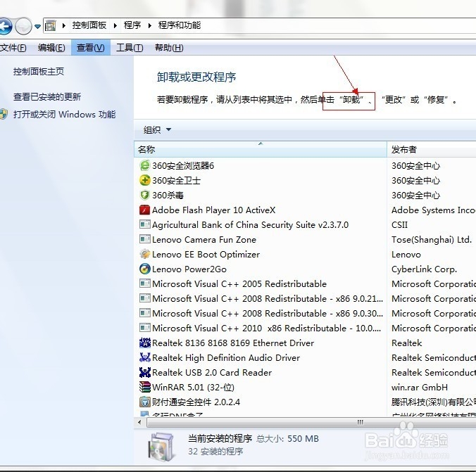Click CSII publisher cell
This screenshot has height=472, width=476.
click(x=399, y=225)
